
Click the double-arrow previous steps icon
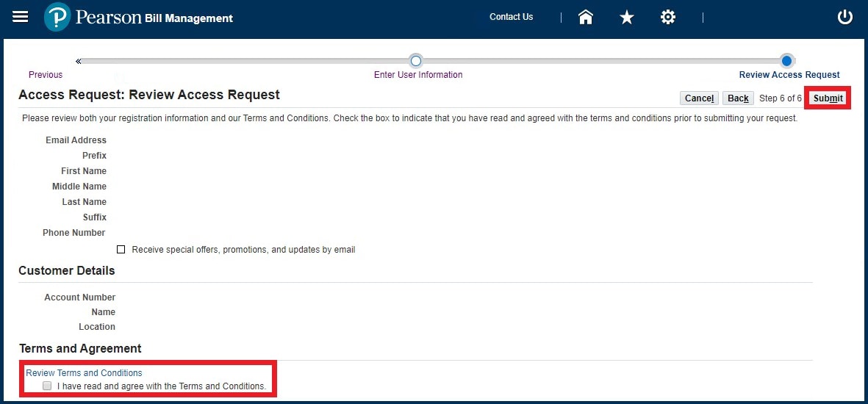pos(79,61)
